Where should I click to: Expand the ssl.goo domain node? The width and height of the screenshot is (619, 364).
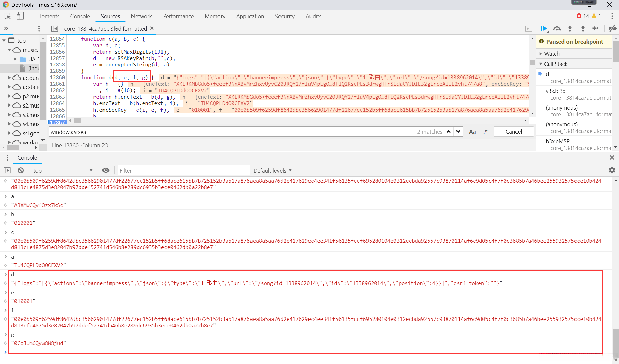tap(10, 133)
